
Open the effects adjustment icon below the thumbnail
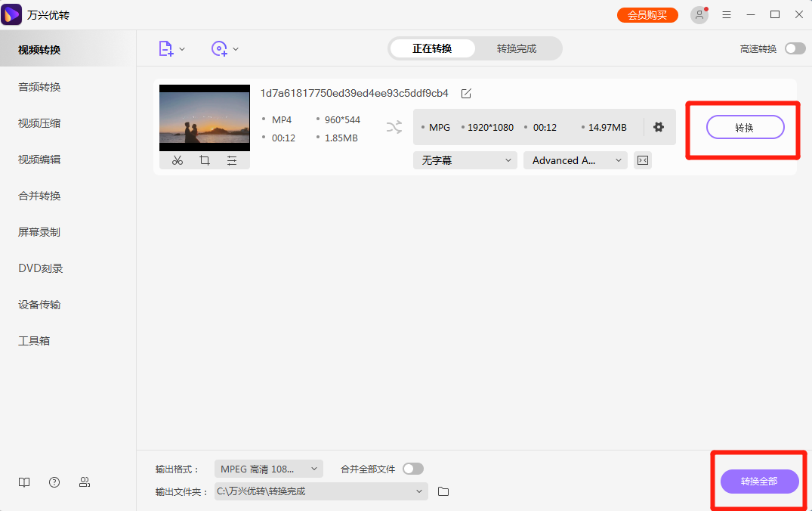(x=231, y=159)
